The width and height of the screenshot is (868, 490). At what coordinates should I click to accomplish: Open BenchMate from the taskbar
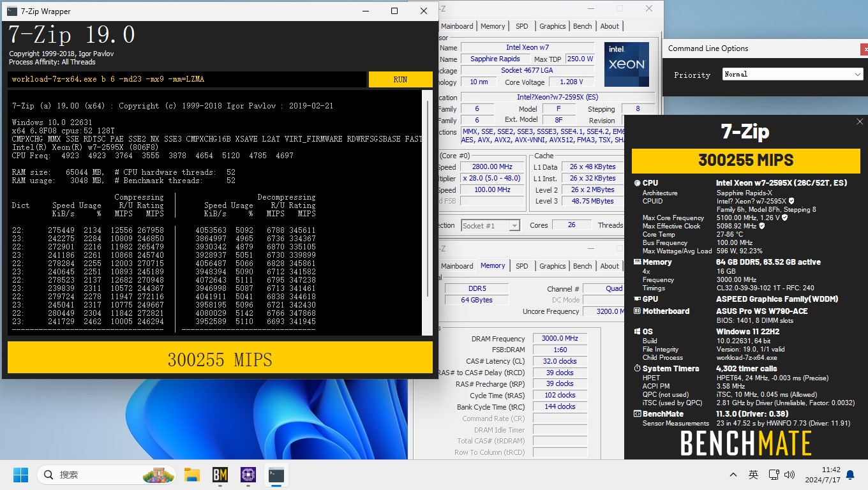(220, 475)
